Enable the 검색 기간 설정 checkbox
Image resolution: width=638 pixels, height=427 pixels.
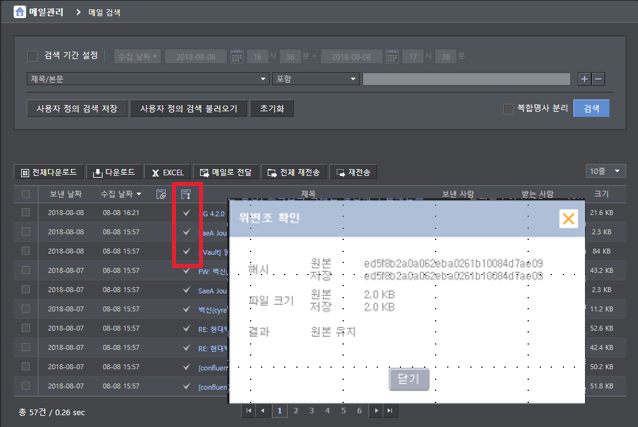click(33, 56)
